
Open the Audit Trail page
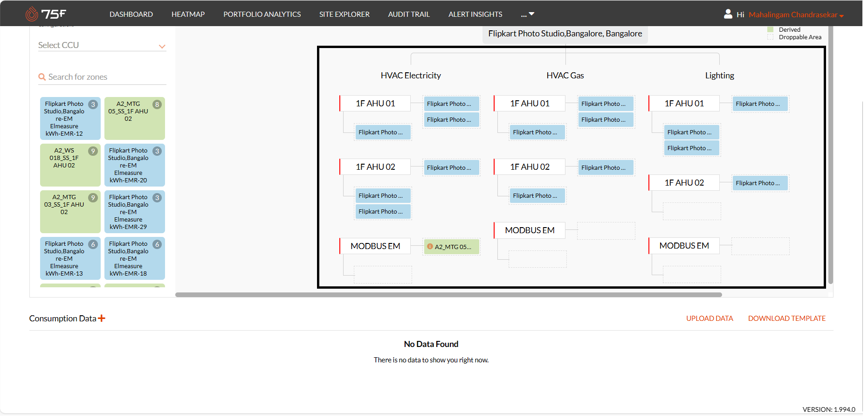409,14
